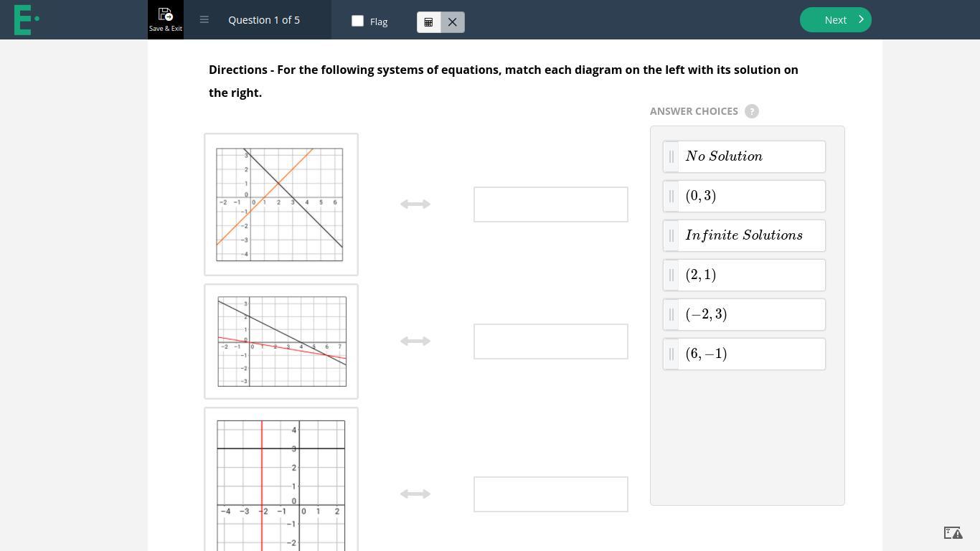Go to the Next question
980x551 pixels.
click(835, 20)
